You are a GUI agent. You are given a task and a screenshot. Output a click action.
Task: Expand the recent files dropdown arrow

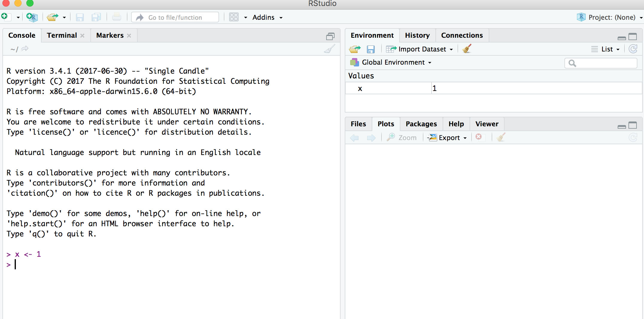coord(64,18)
